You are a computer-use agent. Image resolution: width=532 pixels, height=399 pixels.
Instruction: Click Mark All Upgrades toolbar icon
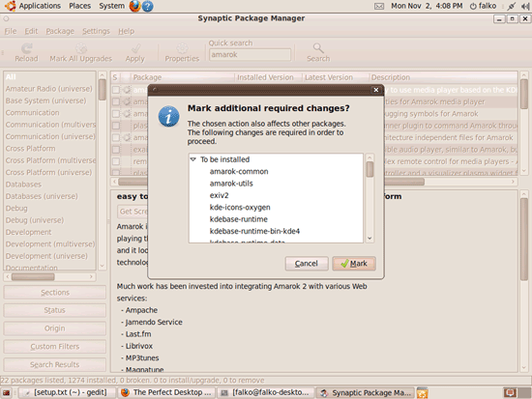pyautogui.click(x=81, y=48)
